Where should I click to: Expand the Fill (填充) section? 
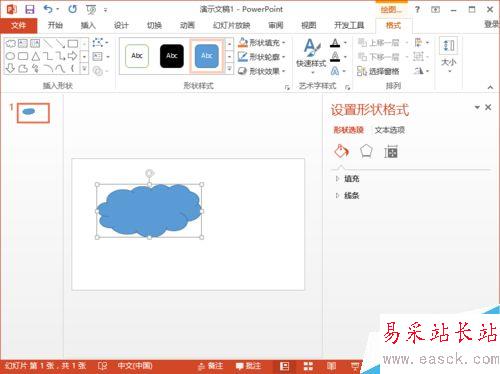click(x=348, y=179)
